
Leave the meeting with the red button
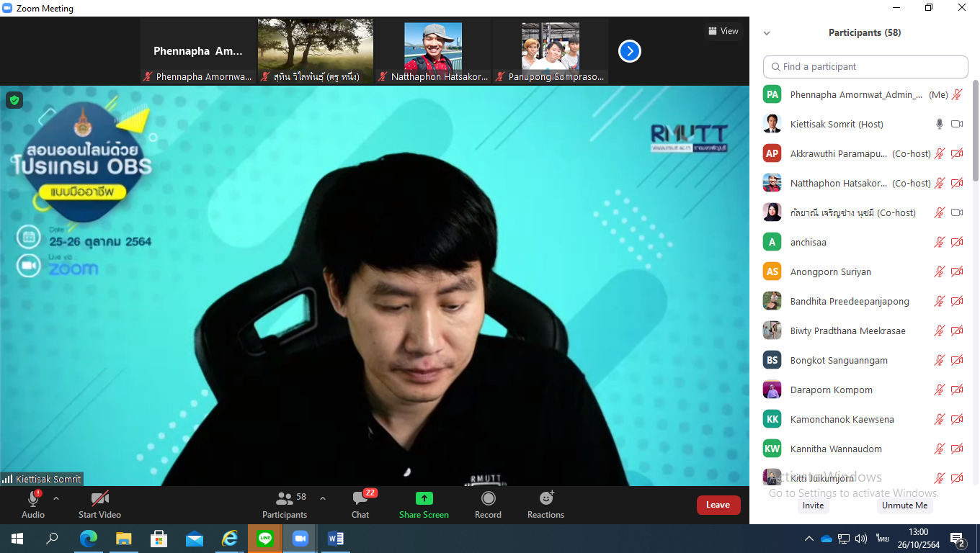(718, 505)
